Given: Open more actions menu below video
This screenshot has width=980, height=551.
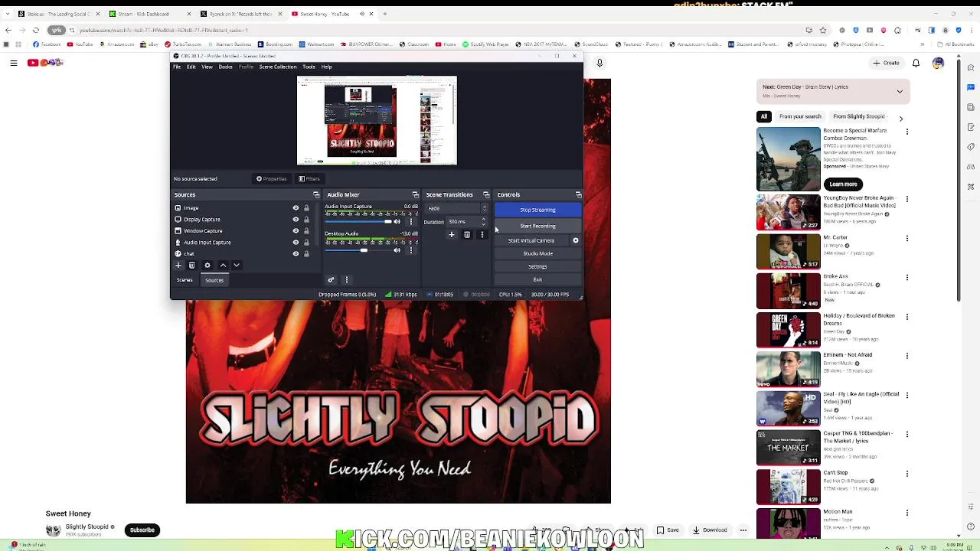Looking at the screenshot, I should 743,530.
